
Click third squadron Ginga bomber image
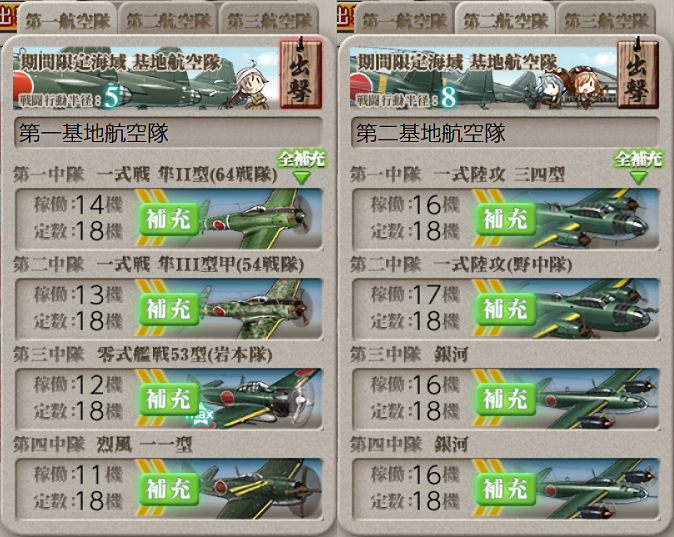(x=597, y=399)
